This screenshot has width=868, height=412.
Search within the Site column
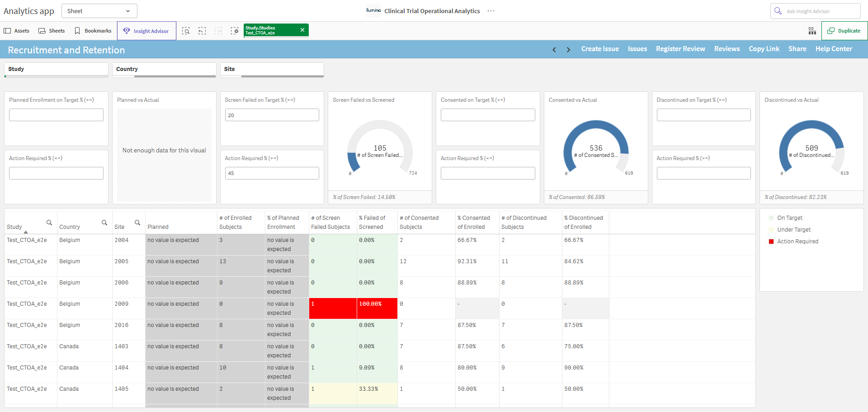(x=137, y=223)
